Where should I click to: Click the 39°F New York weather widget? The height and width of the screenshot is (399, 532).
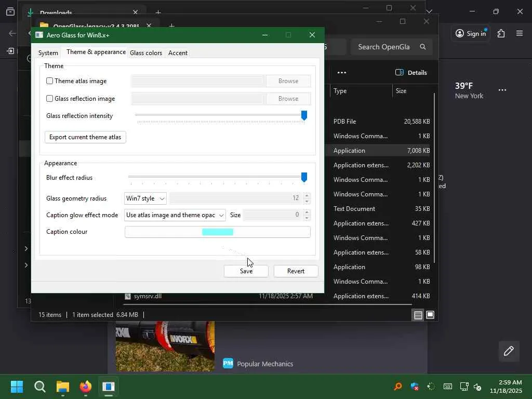click(469, 90)
